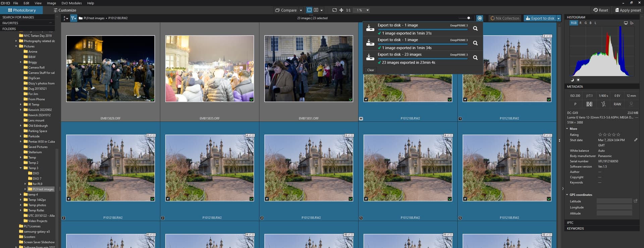644x248 pixels.
Task: Clear the export history list
Action: (370, 70)
